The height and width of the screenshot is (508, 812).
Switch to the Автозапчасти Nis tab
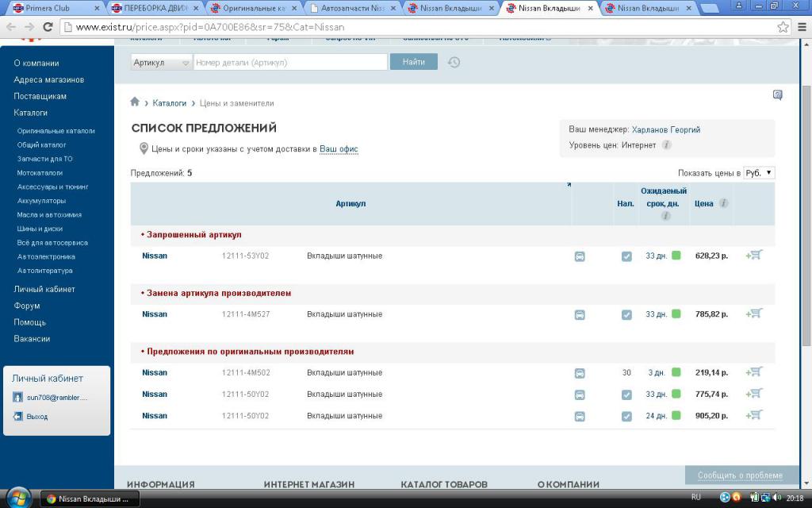pyautogui.click(x=352, y=8)
